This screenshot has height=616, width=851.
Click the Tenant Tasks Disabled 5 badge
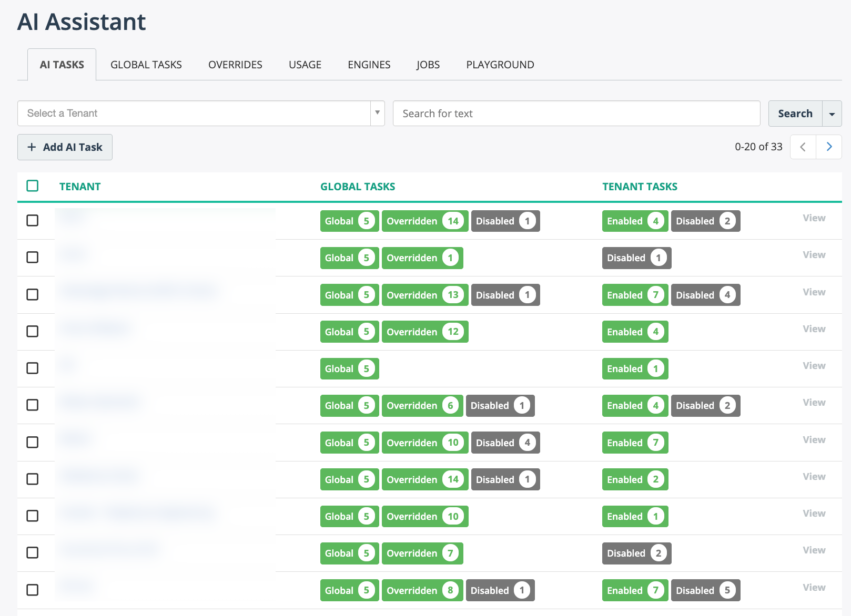[705, 591]
